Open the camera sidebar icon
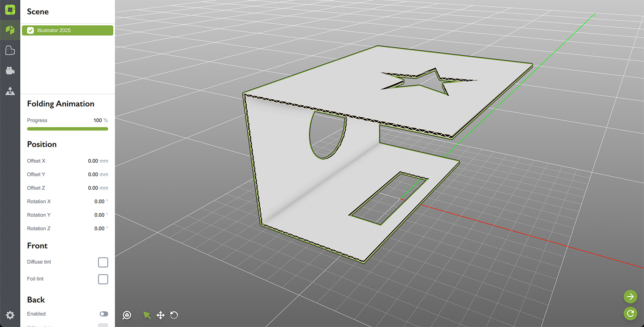Screen dimensions: 644x327 tap(10, 71)
